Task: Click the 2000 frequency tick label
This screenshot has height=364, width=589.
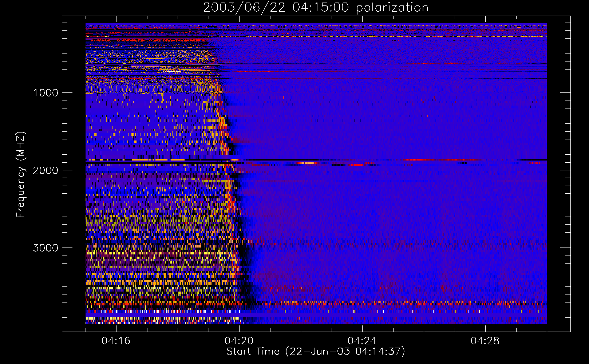Action: point(46,170)
